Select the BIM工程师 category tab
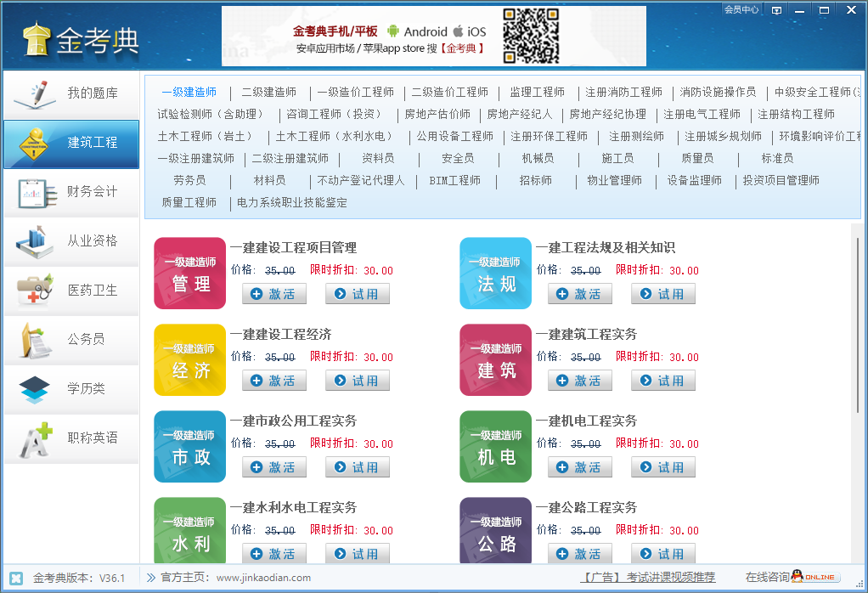The width and height of the screenshot is (868, 593). [455, 180]
